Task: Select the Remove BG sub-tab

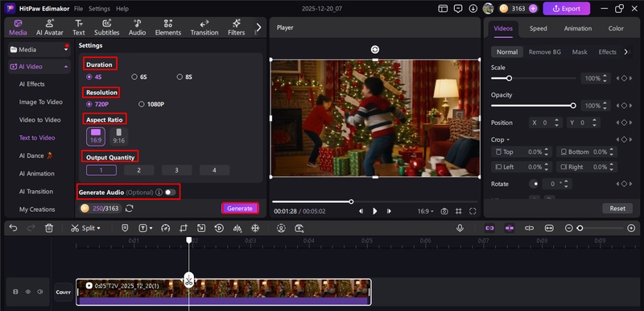Action: [x=545, y=52]
